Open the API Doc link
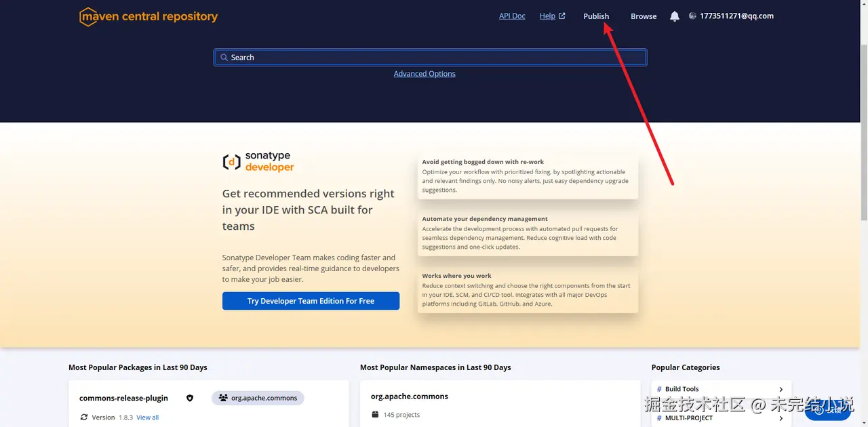This screenshot has width=868, height=427. [x=512, y=16]
